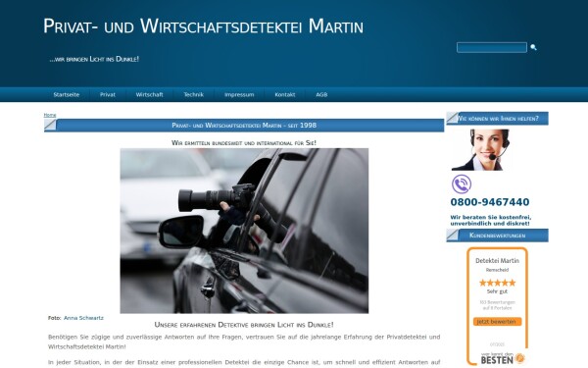Click the search magnifier icon
The image size is (588, 368).
coord(533,47)
